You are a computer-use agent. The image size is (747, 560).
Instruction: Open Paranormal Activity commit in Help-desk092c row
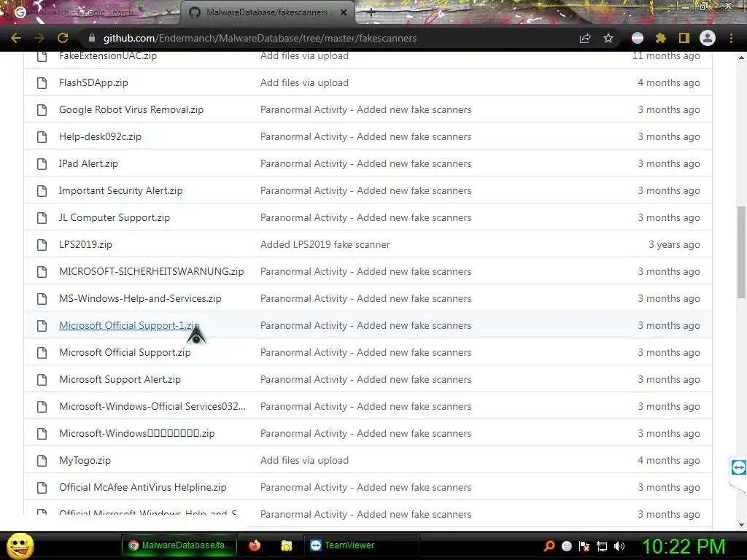pyautogui.click(x=366, y=136)
